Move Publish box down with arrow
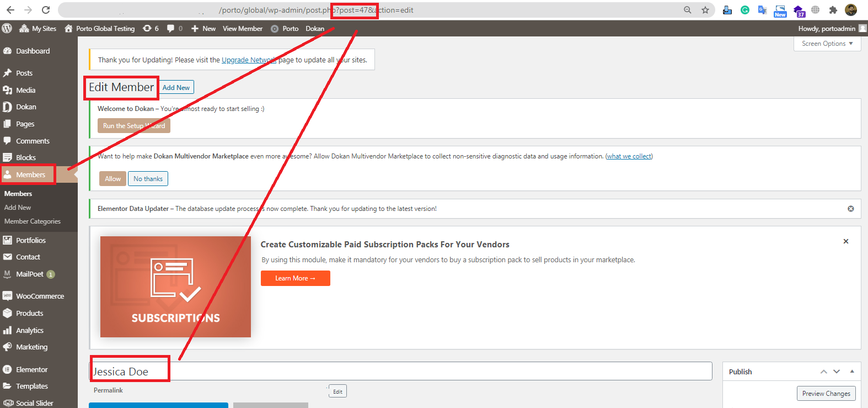 pyautogui.click(x=837, y=372)
